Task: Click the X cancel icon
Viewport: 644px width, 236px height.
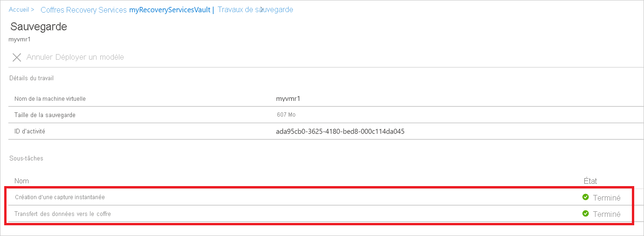Action: [x=17, y=57]
